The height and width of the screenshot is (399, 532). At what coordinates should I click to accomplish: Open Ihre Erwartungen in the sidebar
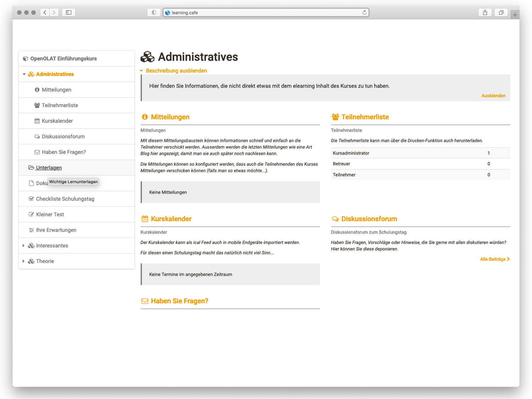coord(56,231)
